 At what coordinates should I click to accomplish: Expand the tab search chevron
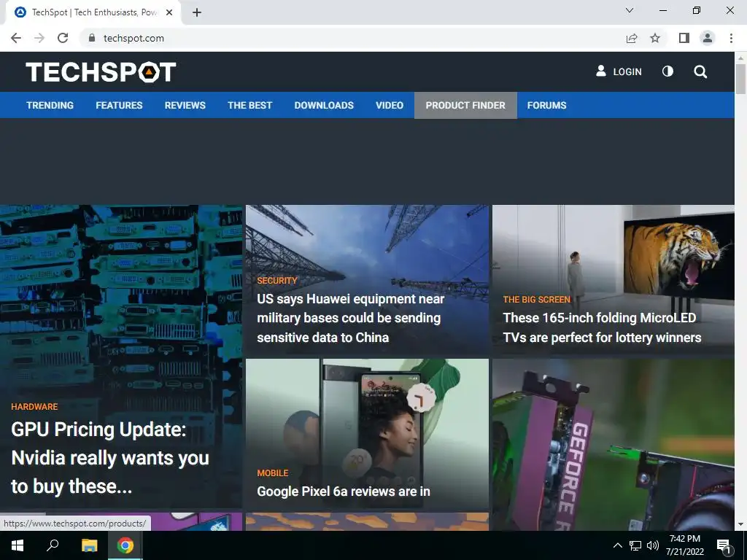[x=630, y=10]
